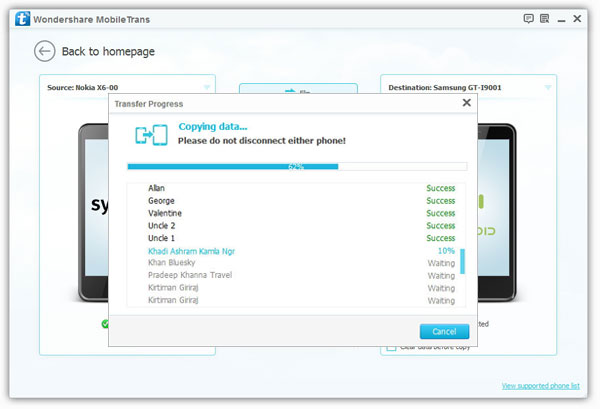The width and height of the screenshot is (600, 409).
Task: Click the green connected check icon
Action: tap(105, 324)
